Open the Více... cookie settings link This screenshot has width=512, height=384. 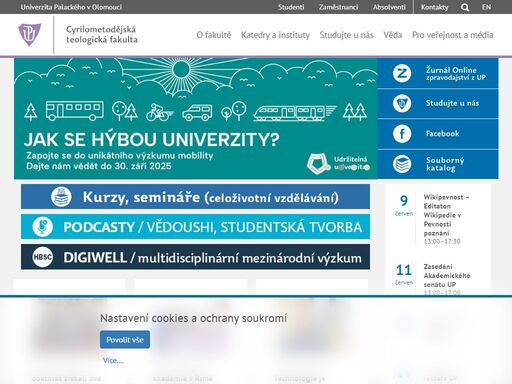click(x=113, y=360)
